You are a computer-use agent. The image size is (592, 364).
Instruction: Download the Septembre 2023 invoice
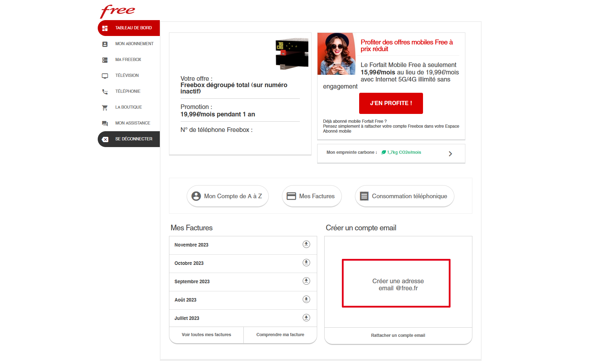click(306, 281)
